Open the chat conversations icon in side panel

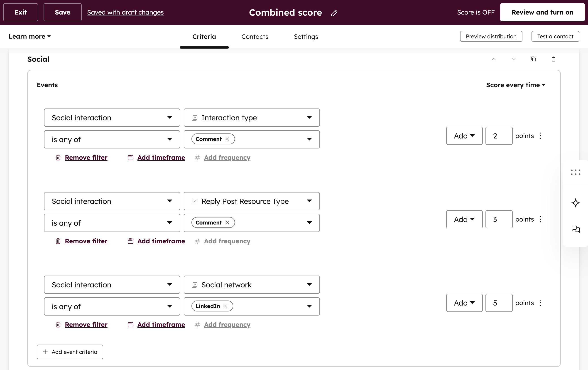click(x=576, y=229)
